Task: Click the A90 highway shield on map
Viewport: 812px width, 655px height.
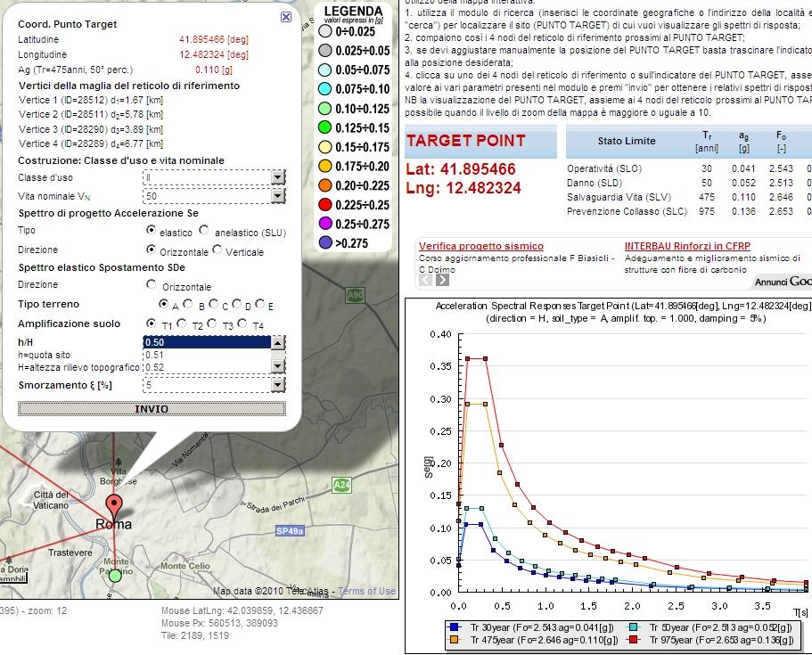Action: point(356,295)
